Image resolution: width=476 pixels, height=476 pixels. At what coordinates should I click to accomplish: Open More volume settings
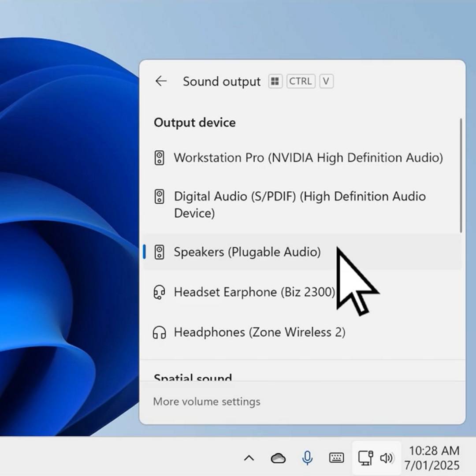pos(207,402)
